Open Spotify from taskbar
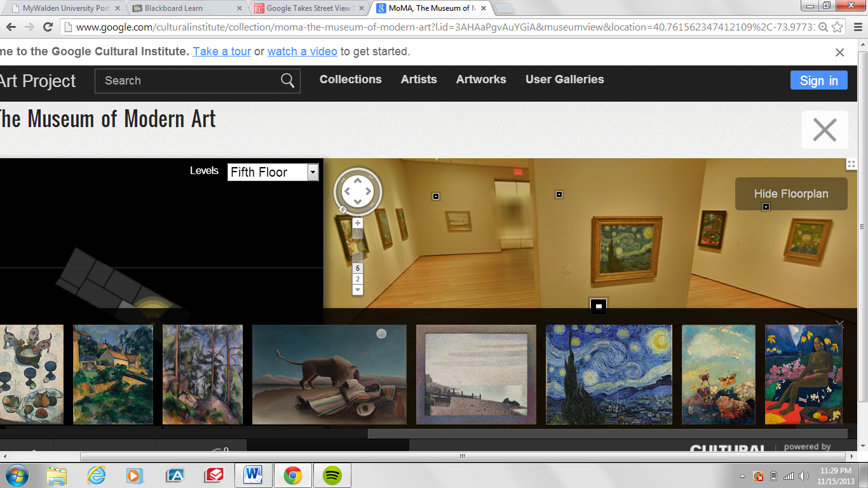 tap(332, 475)
